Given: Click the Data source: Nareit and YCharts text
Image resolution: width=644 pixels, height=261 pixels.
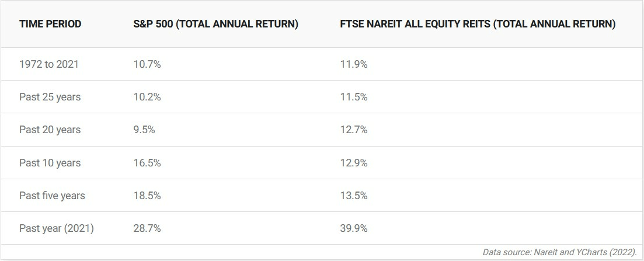Looking at the screenshot, I should 560,252.
